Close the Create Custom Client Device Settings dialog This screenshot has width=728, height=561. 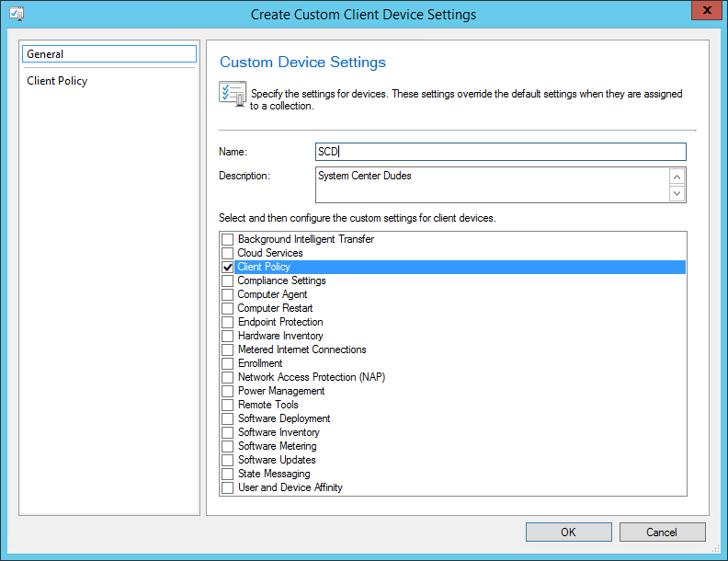click(707, 10)
